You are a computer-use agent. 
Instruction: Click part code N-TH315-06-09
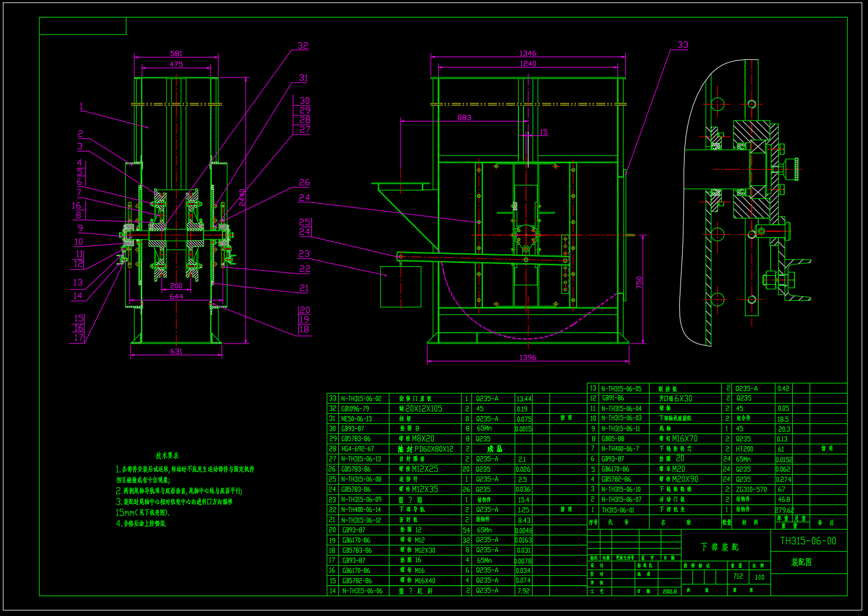pyautogui.click(x=361, y=500)
